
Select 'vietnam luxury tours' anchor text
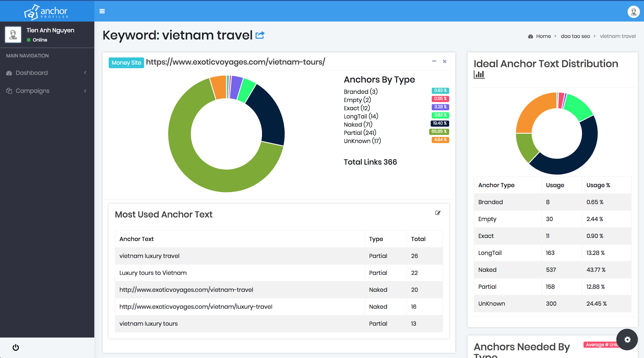tap(149, 324)
